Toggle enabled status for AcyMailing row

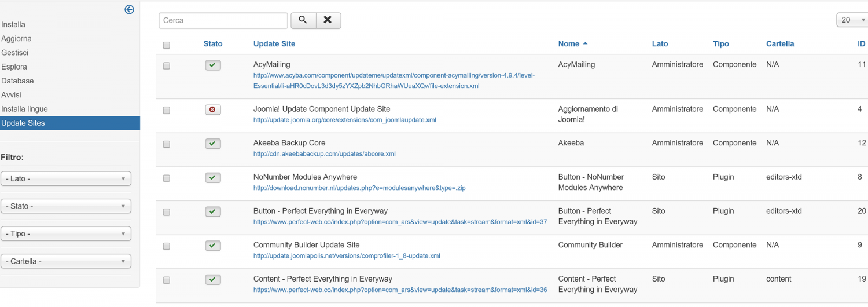(x=213, y=65)
